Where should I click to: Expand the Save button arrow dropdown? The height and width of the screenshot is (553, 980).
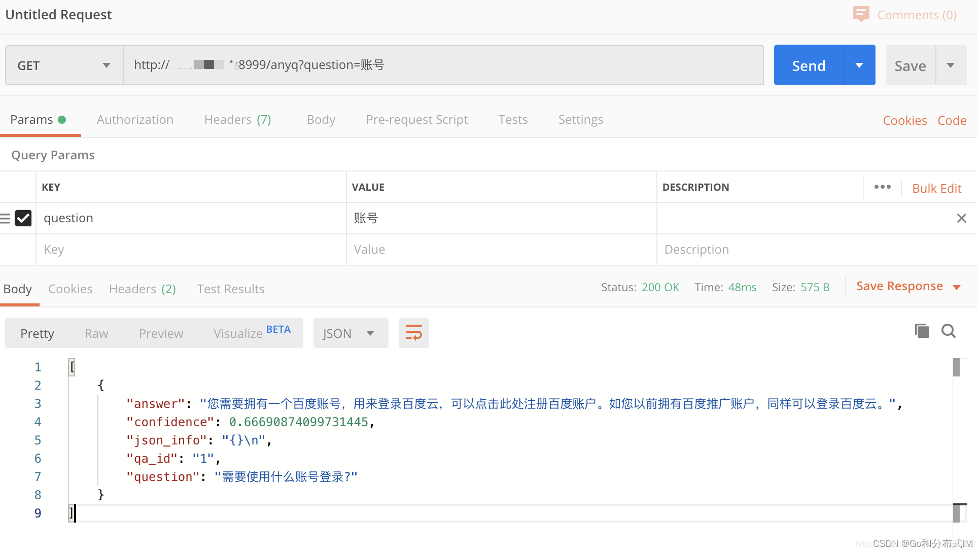(x=951, y=65)
